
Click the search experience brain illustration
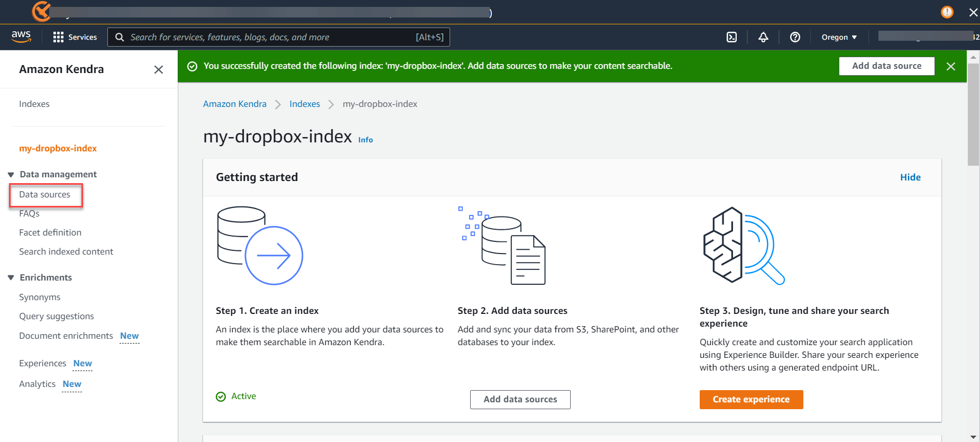pyautogui.click(x=744, y=245)
